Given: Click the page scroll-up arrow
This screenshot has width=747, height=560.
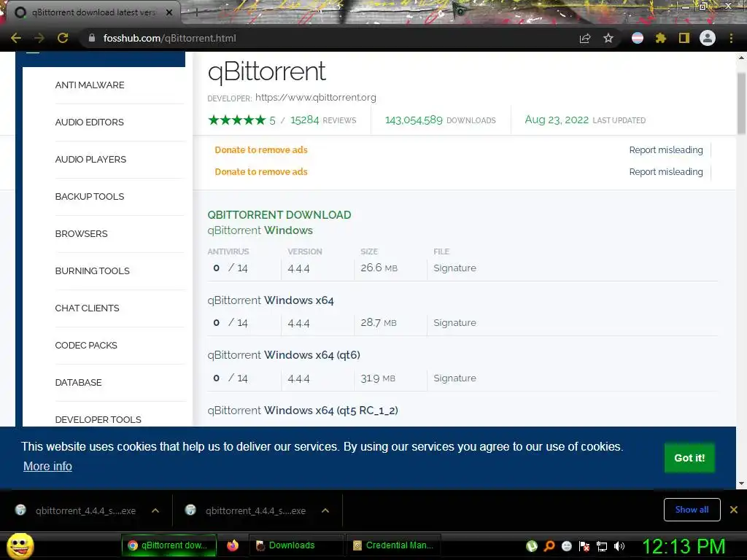Looking at the screenshot, I should click(x=741, y=58).
